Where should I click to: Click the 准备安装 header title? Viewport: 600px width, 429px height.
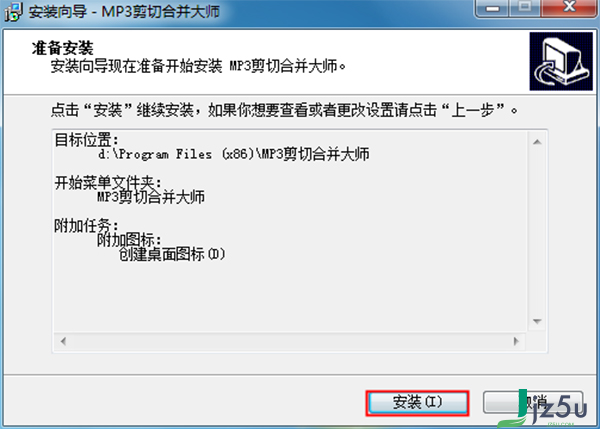(x=62, y=48)
